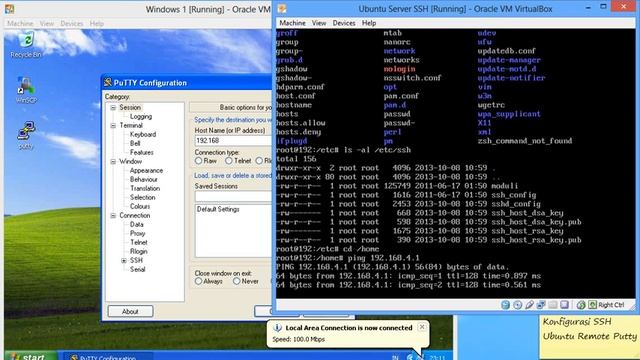
Task: Open the putty desktop shortcut icon
Action: tap(26, 135)
